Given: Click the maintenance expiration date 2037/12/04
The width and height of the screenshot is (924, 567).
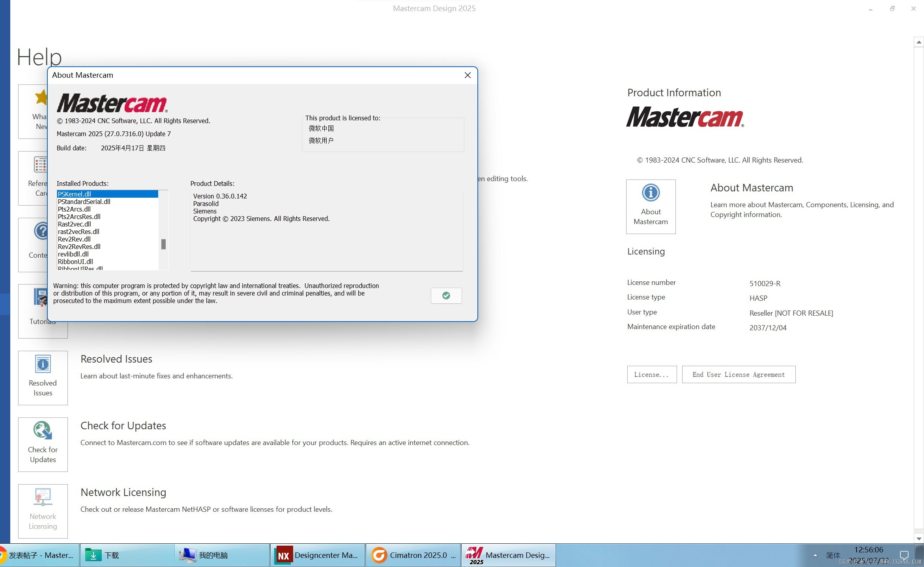Looking at the screenshot, I should click(x=768, y=327).
